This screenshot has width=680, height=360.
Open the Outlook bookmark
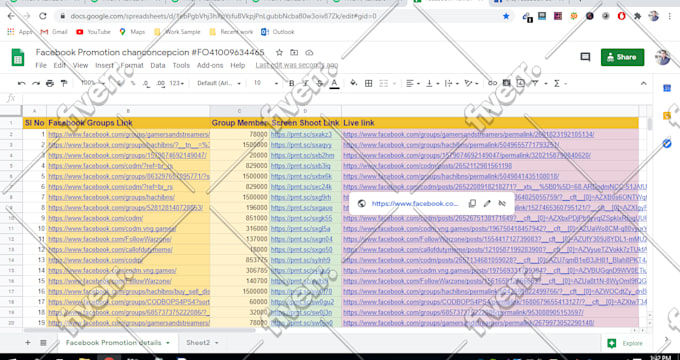click(x=278, y=32)
